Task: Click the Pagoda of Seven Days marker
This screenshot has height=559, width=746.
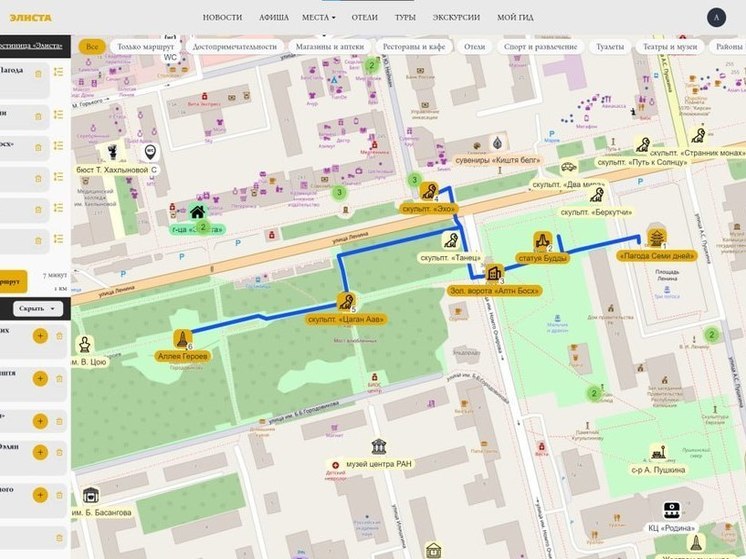Action: (x=657, y=237)
